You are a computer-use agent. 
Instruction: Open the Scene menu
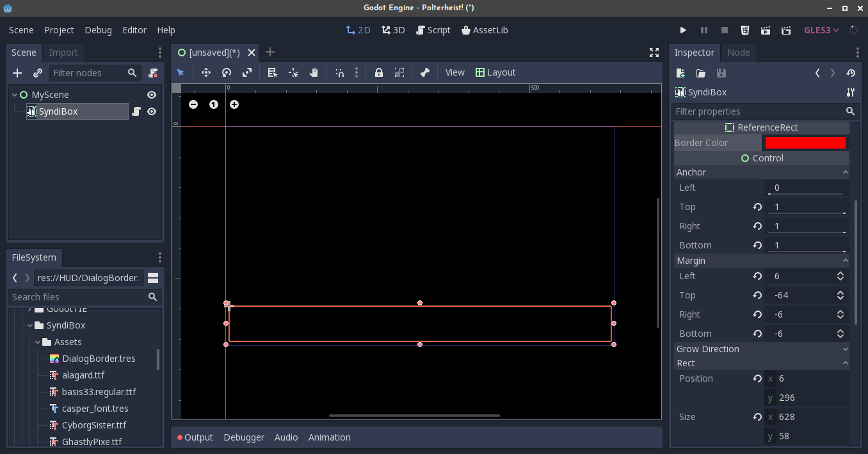pyautogui.click(x=21, y=30)
